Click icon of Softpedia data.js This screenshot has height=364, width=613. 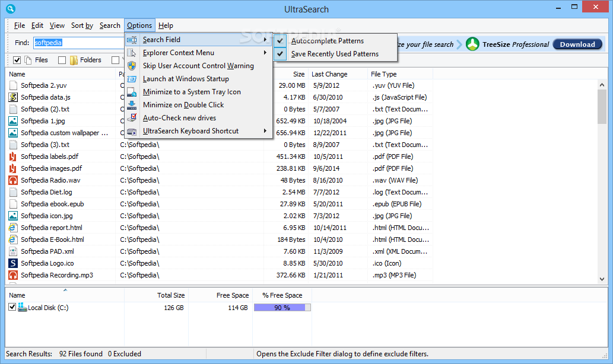(13, 97)
